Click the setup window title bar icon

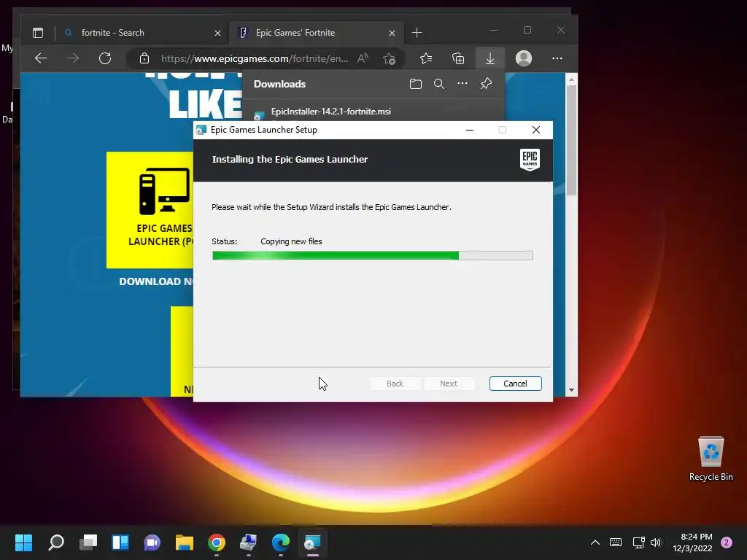(x=201, y=130)
